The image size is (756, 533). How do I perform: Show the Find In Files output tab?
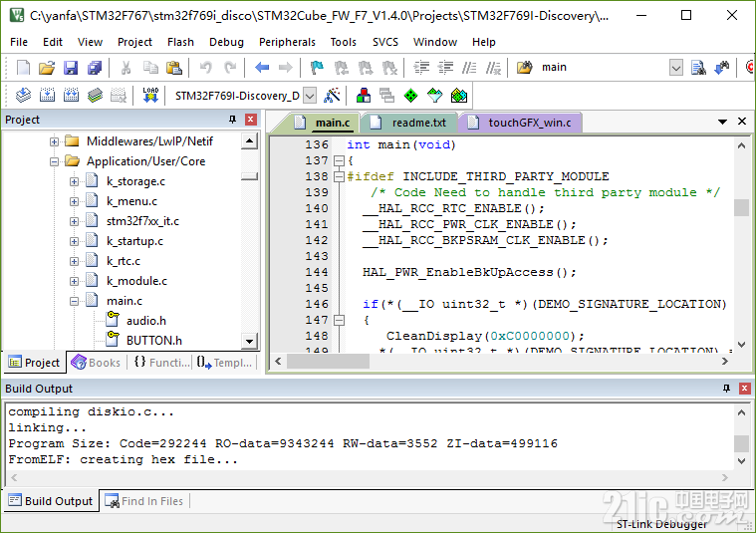point(144,502)
